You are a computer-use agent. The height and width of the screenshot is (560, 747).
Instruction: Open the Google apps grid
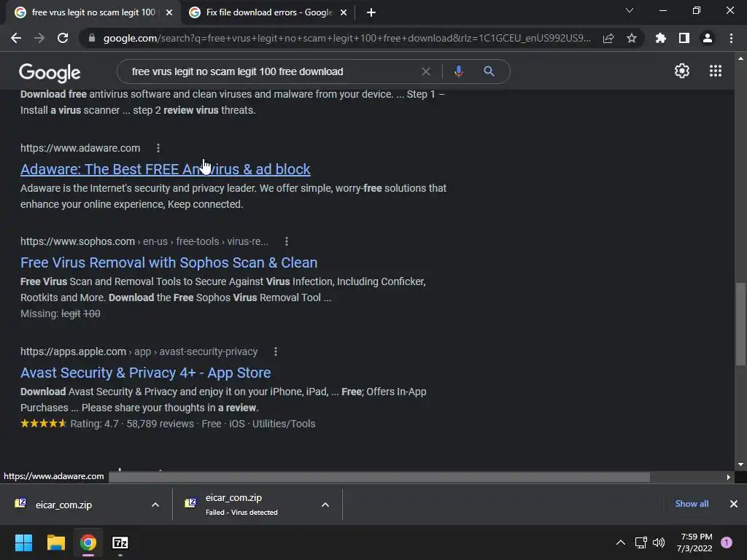coord(715,71)
